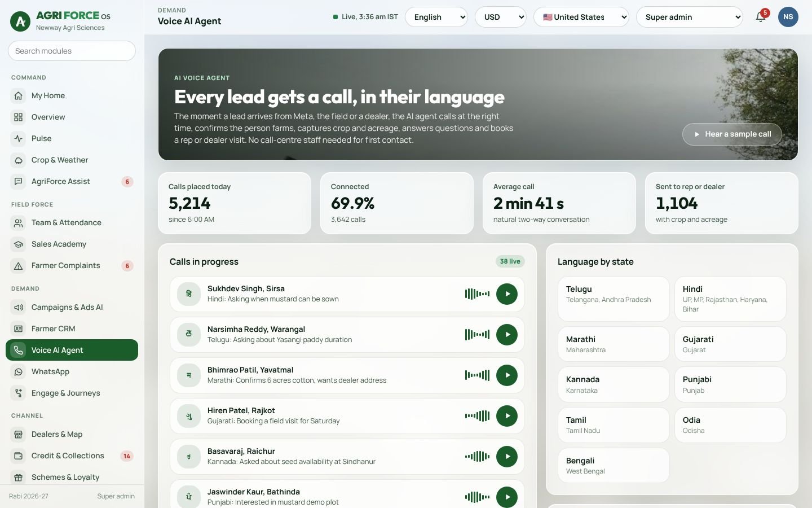Select the Punjabi language card

click(730, 384)
